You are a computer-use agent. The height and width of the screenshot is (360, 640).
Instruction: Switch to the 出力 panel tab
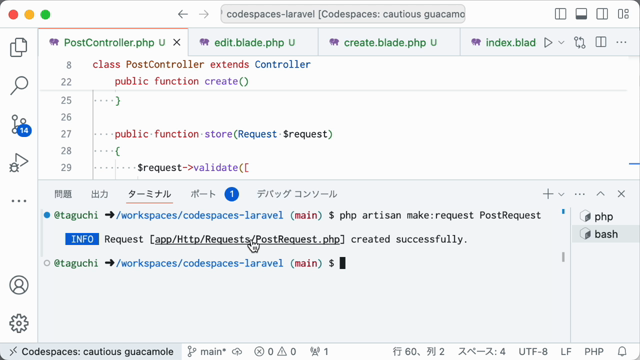(100, 194)
